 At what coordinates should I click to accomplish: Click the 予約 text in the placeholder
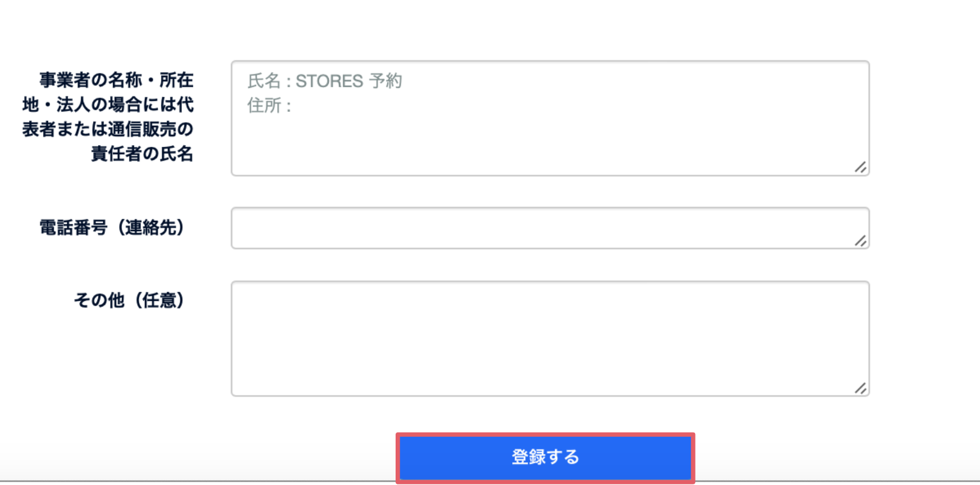[x=385, y=81]
